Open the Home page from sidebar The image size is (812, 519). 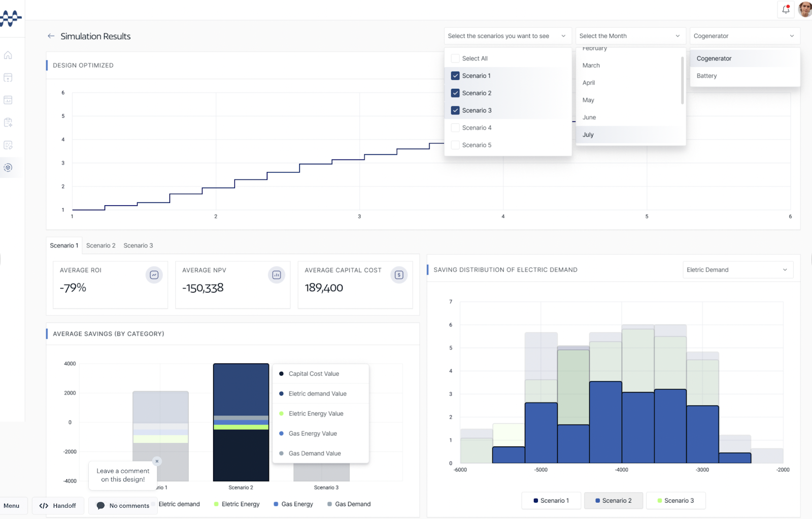coord(8,55)
